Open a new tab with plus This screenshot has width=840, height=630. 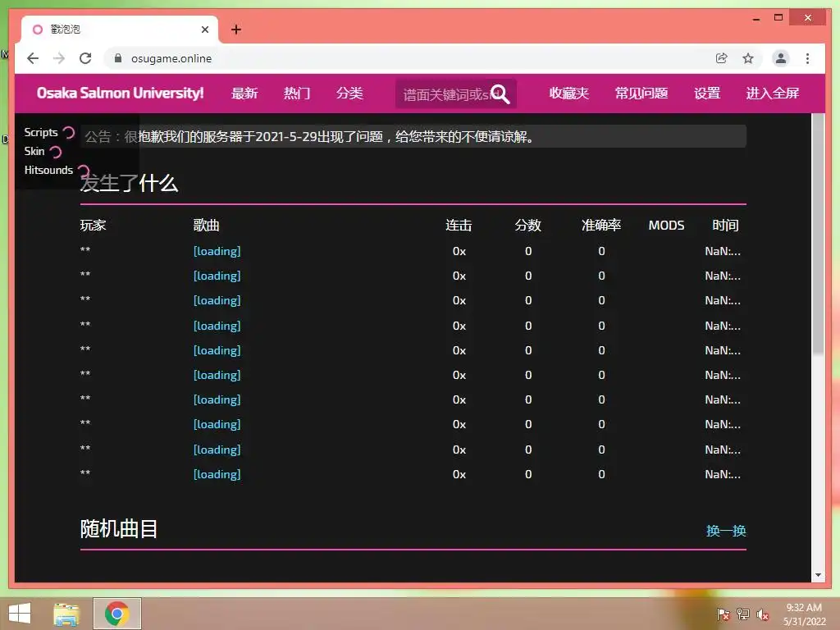[x=236, y=30]
